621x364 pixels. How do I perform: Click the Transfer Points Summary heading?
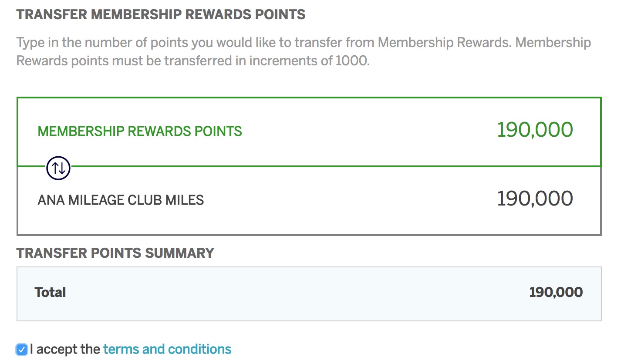click(x=115, y=253)
